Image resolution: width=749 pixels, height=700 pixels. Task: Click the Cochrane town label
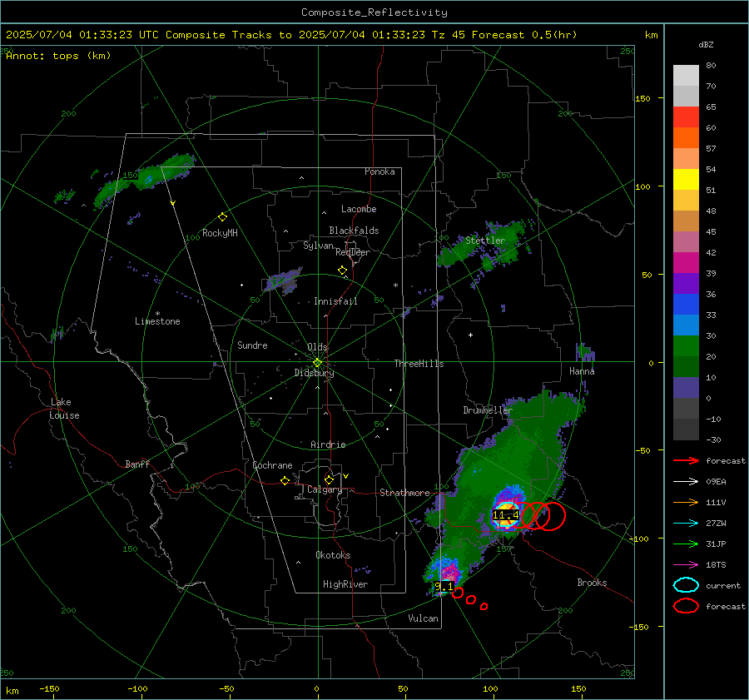click(x=272, y=465)
